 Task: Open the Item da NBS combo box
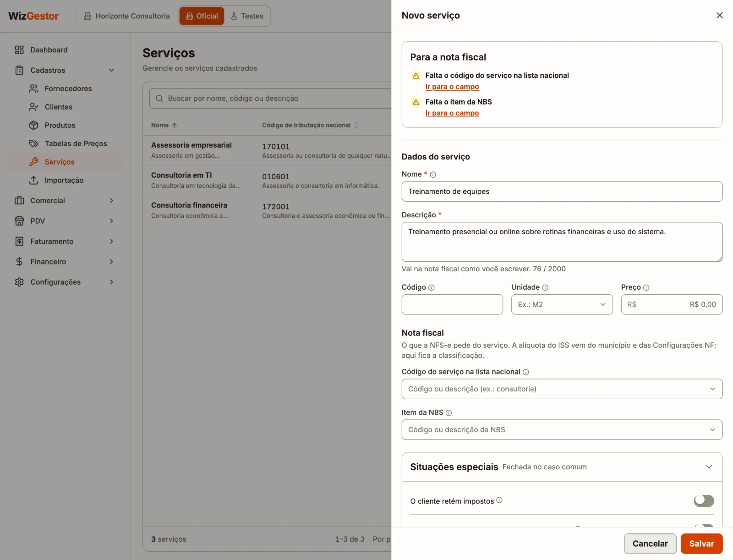coord(562,430)
